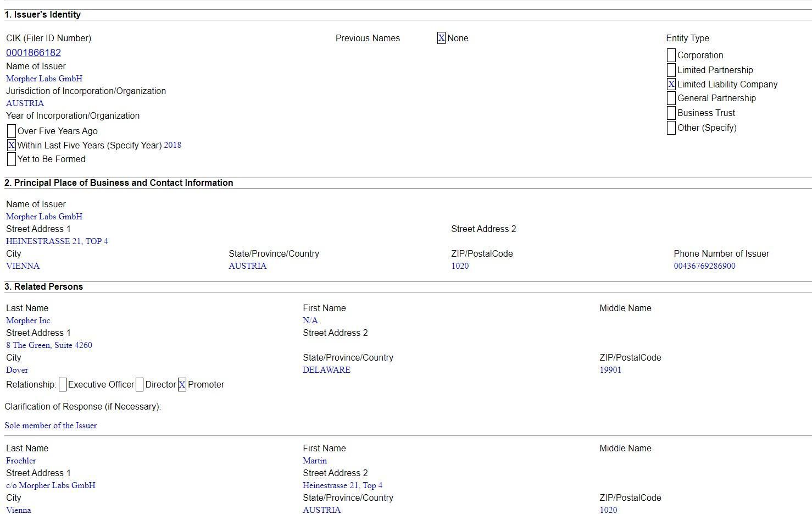The image size is (812, 514).
Task: Toggle Limited Liability Company checkbox
Action: [x=671, y=84]
